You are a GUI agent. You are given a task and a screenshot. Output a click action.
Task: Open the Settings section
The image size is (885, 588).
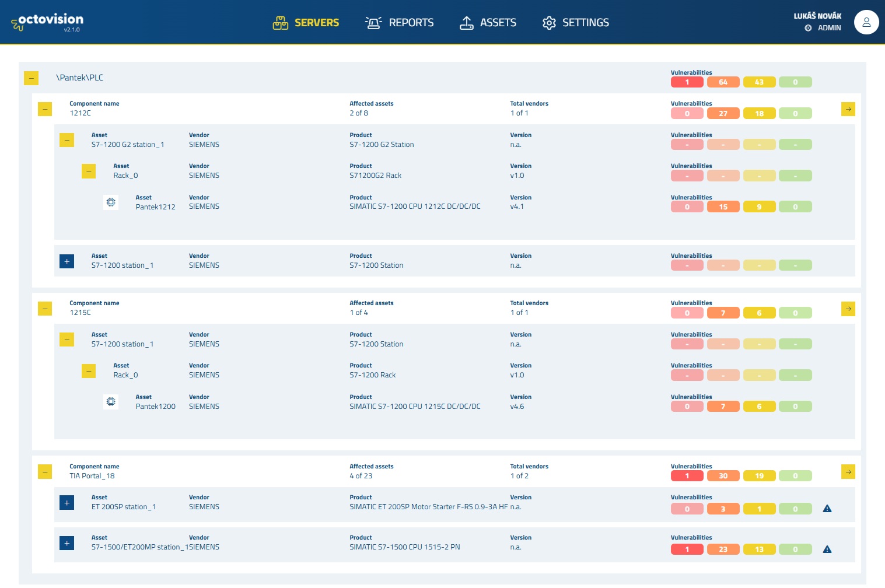click(576, 23)
